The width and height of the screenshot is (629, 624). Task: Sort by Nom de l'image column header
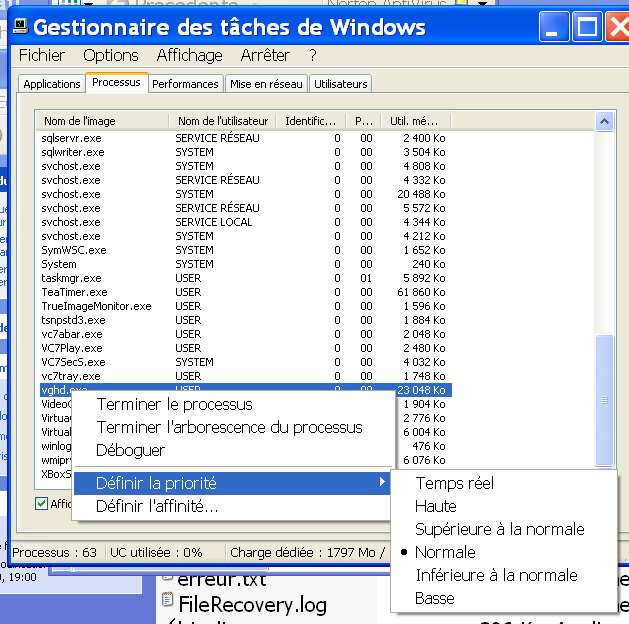click(x=102, y=121)
